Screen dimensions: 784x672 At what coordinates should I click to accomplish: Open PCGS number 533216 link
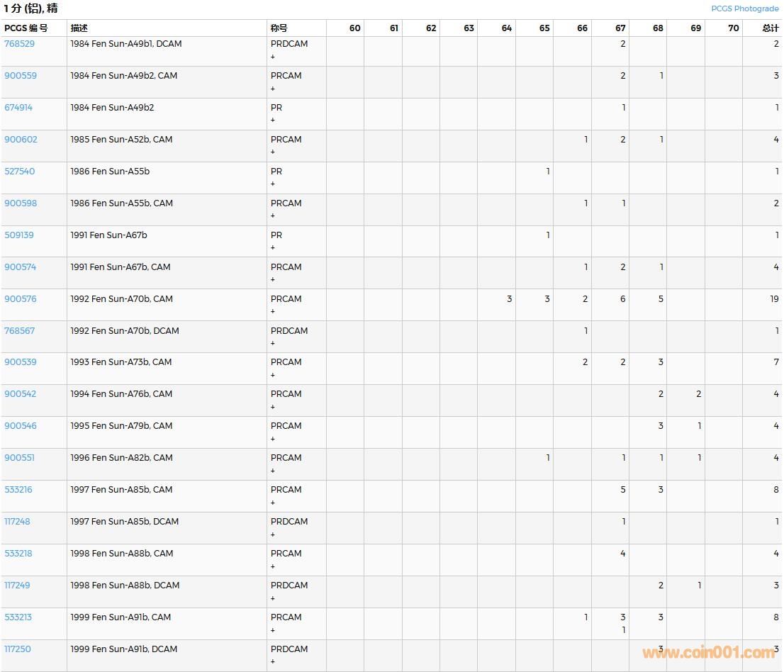[x=18, y=490]
